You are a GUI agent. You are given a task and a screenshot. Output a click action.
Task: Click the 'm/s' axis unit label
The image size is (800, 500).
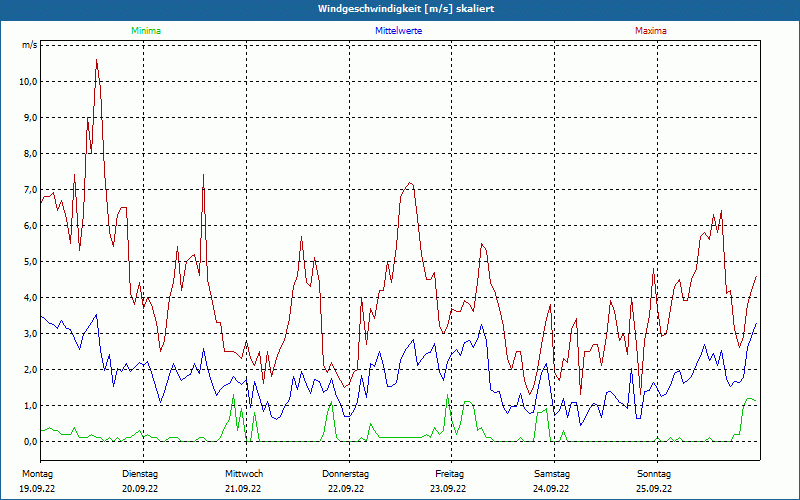(29, 45)
